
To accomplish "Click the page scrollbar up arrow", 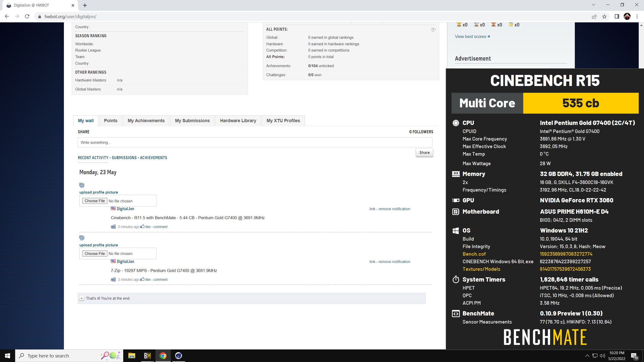I will pos(641,25).
